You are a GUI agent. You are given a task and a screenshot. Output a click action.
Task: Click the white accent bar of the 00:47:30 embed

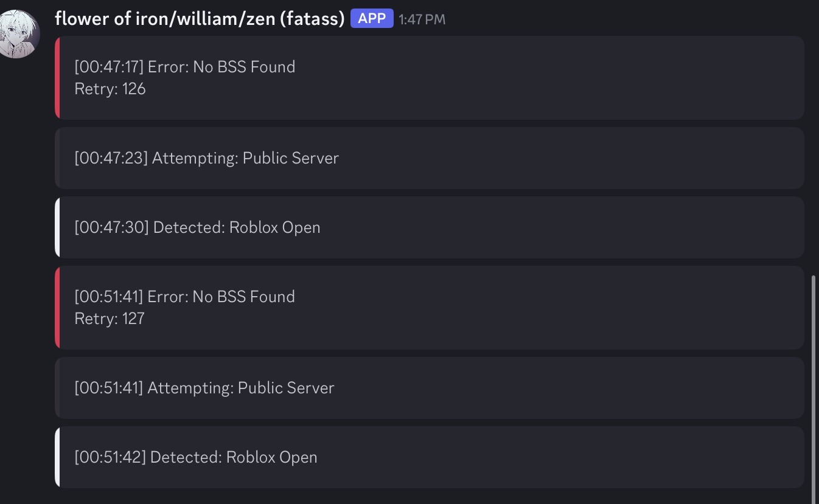pyautogui.click(x=57, y=227)
